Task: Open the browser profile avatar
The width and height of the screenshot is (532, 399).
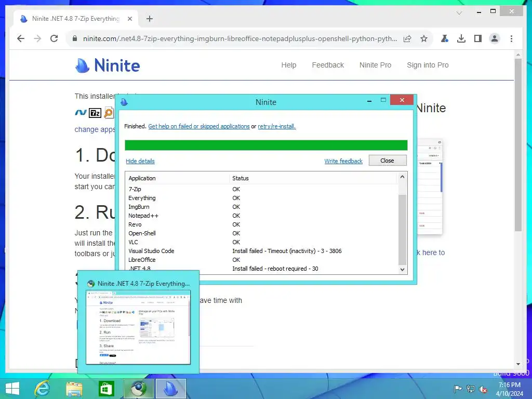Action: point(495,38)
